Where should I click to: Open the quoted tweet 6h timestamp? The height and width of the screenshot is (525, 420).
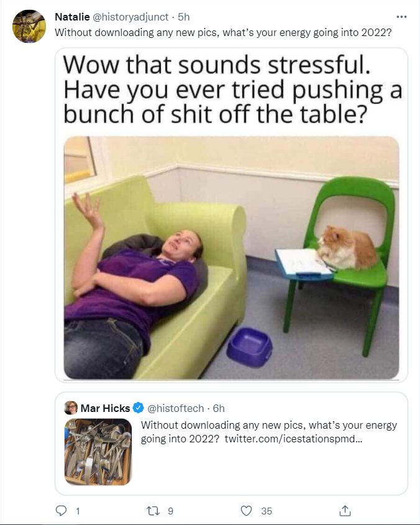(219, 408)
